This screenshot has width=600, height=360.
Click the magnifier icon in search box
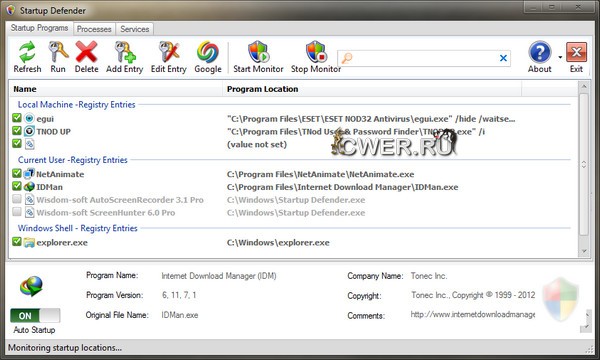coord(347,58)
